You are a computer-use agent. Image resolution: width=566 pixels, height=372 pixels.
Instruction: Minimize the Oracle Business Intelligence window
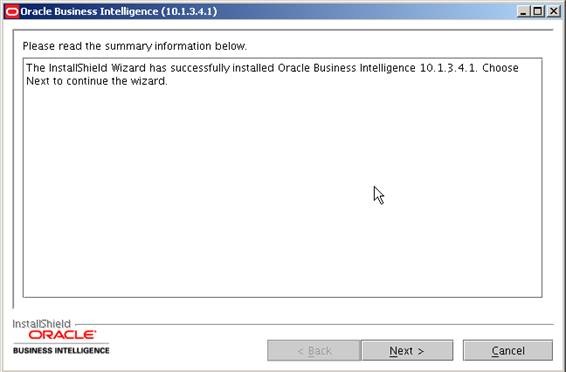point(523,12)
